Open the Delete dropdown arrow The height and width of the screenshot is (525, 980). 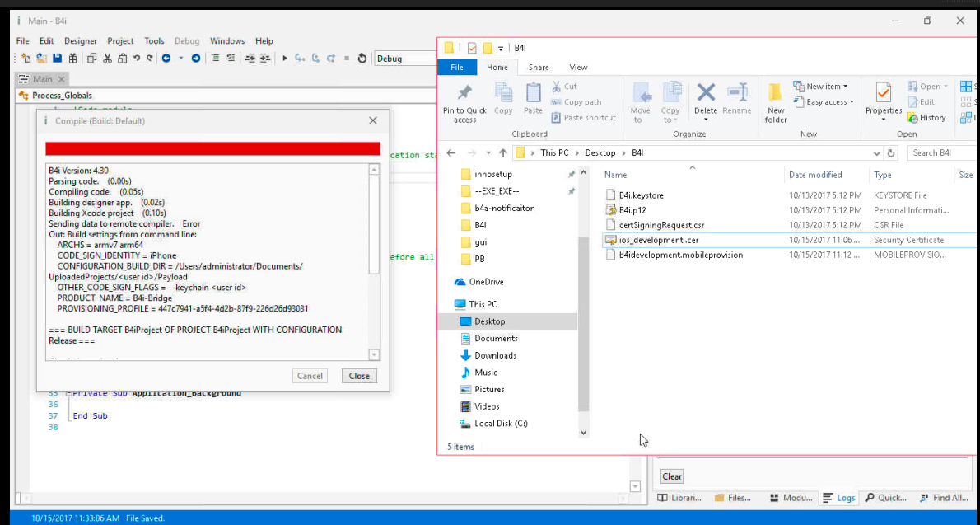point(706,120)
